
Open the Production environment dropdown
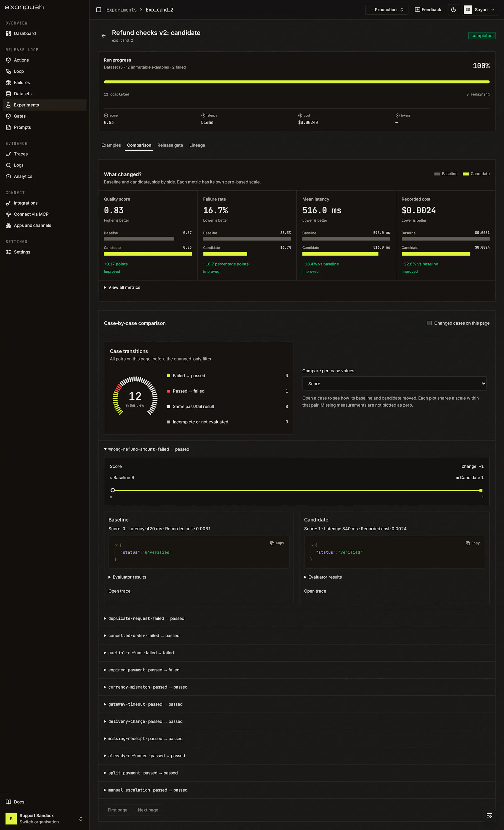(x=387, y=10)
